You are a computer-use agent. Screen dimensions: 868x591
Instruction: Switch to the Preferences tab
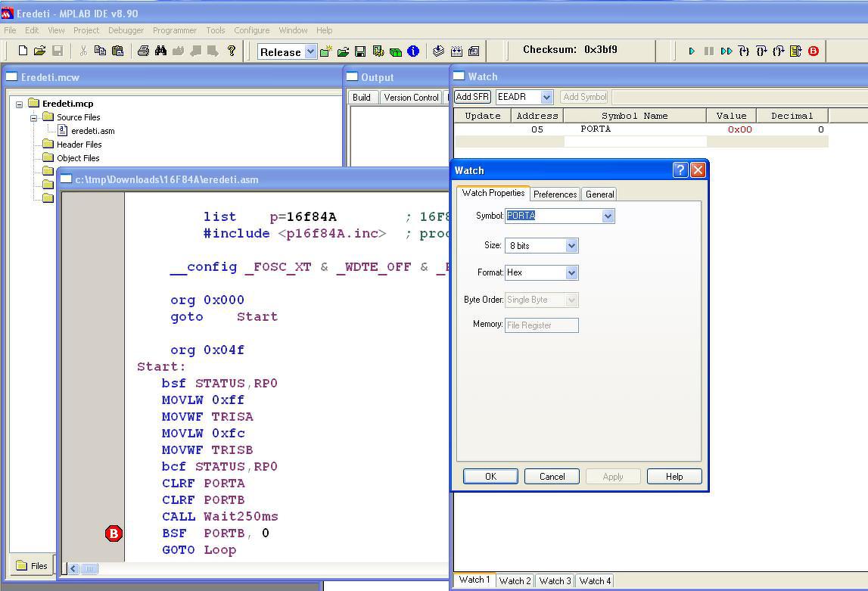click(x=555, y=194)
